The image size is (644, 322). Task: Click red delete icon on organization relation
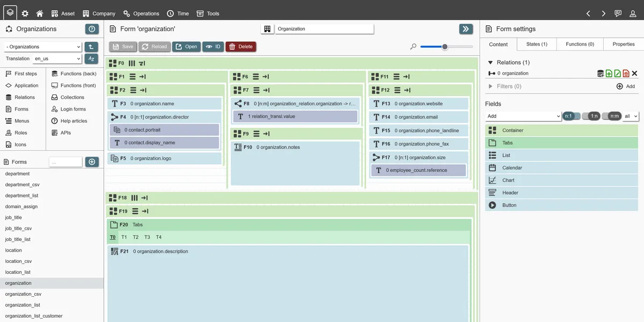point(626,74)
